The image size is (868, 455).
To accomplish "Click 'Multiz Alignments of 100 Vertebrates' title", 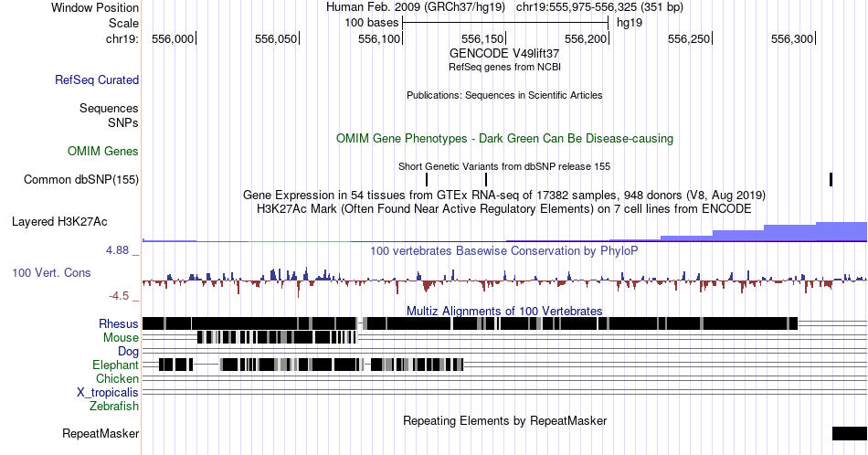I will pyautogui.click(x=504, y=311).
